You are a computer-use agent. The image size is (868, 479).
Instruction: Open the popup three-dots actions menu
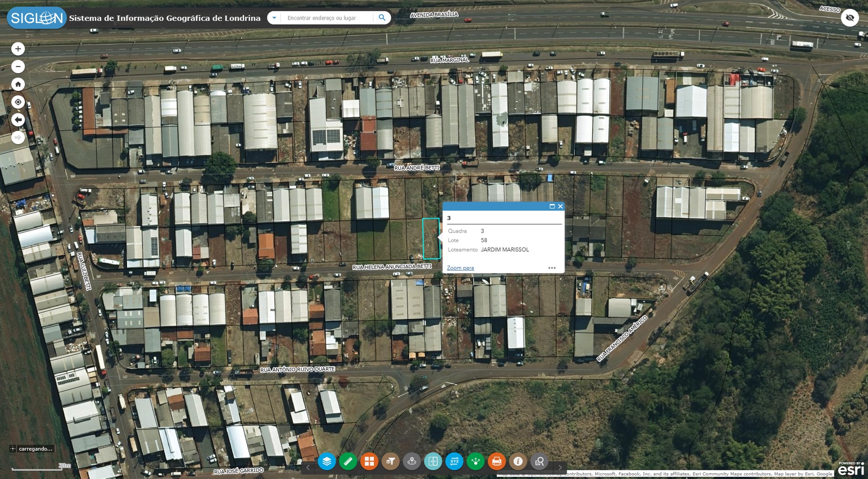pos(552,268)
